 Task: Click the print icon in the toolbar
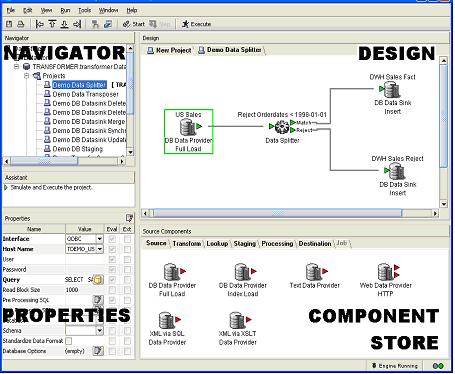click(x=21, y=24)
